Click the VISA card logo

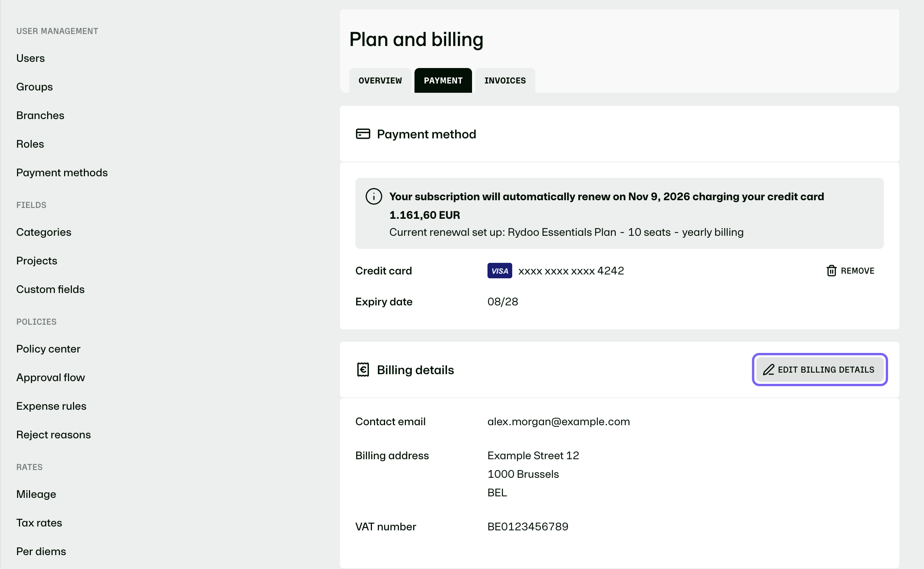point(499,271)
